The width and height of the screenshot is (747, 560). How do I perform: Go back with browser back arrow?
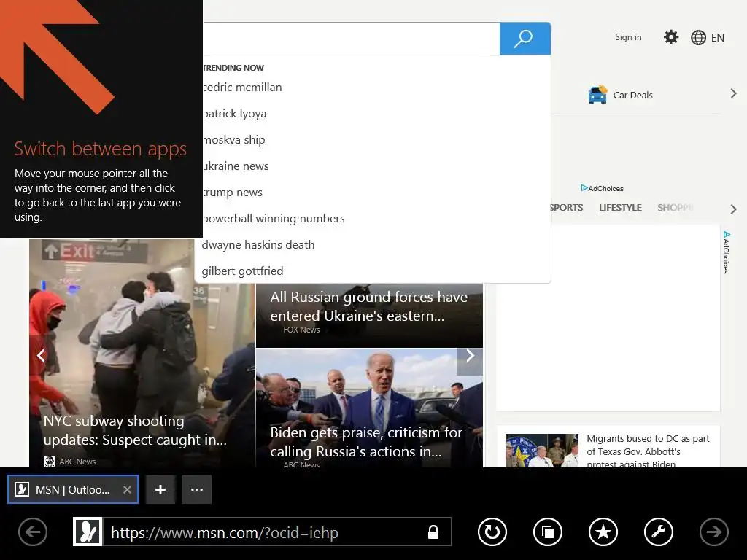tap(33, 532)
